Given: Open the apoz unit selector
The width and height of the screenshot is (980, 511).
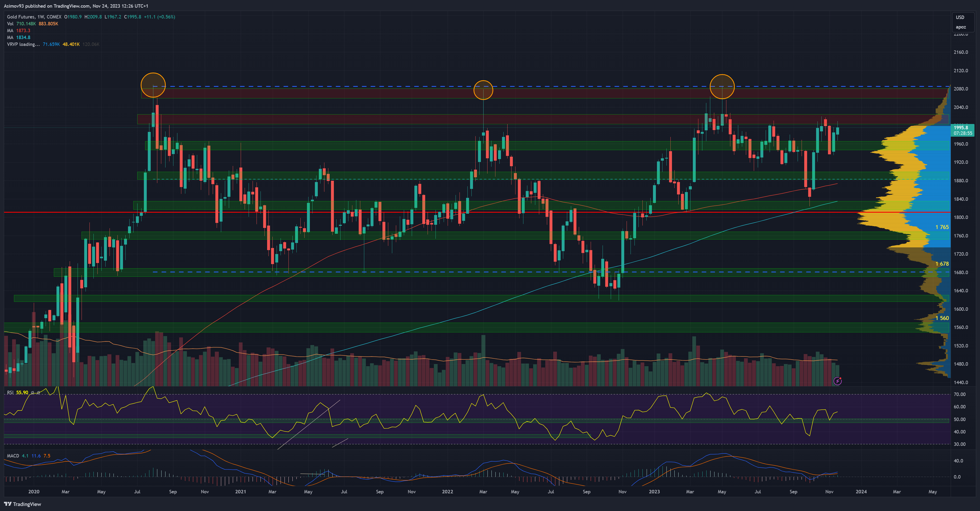Looking at the screenshot, I should coord(960,27).
